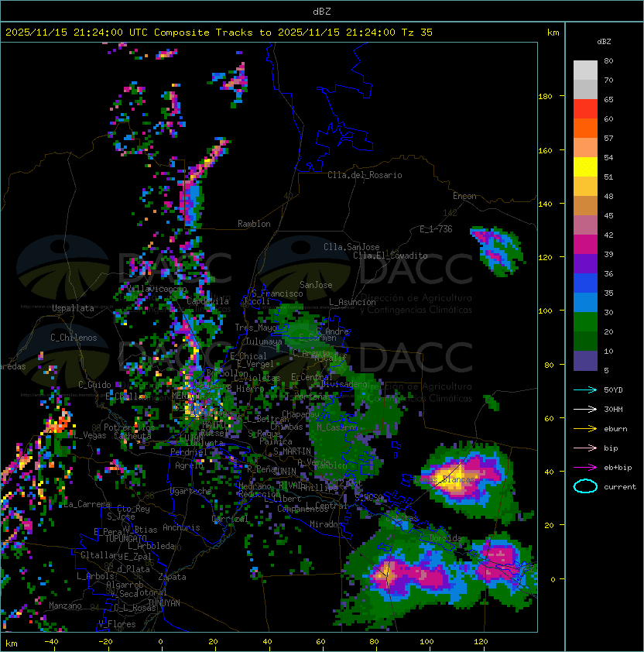Click the magenta eb+bip arrow symbol
The width and height of the screenshot is (644, 652).
click(585, 468)
